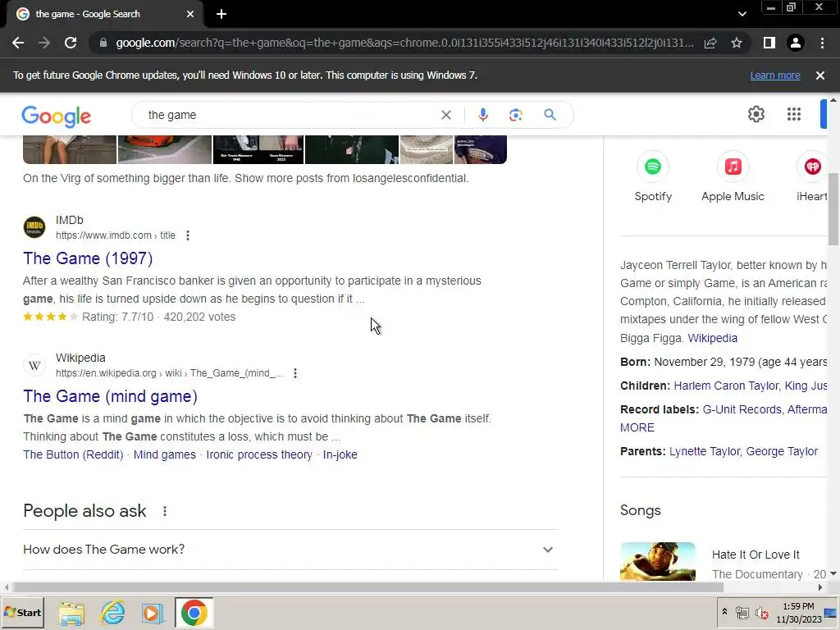Open a new browser tab
The width and height of the screenshot is (840, 630).
point(221,15)
